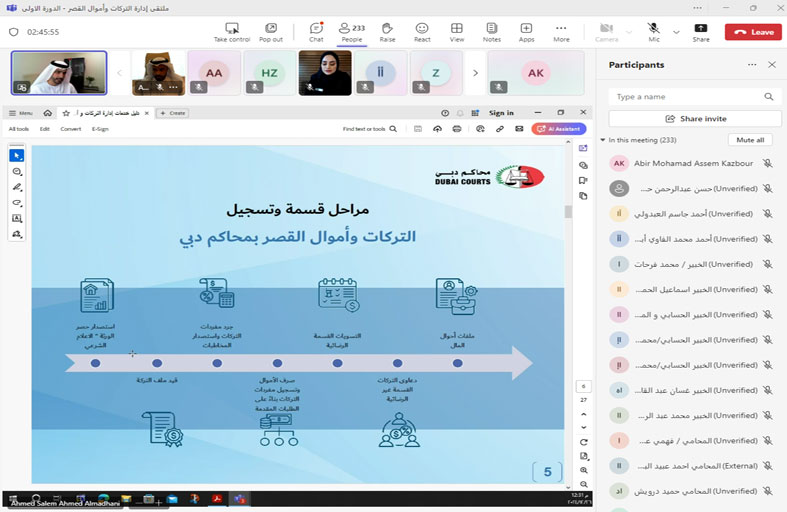Toggle the People participants panel
The width and height of the screenshot is (787, 512).
(351, 30)
